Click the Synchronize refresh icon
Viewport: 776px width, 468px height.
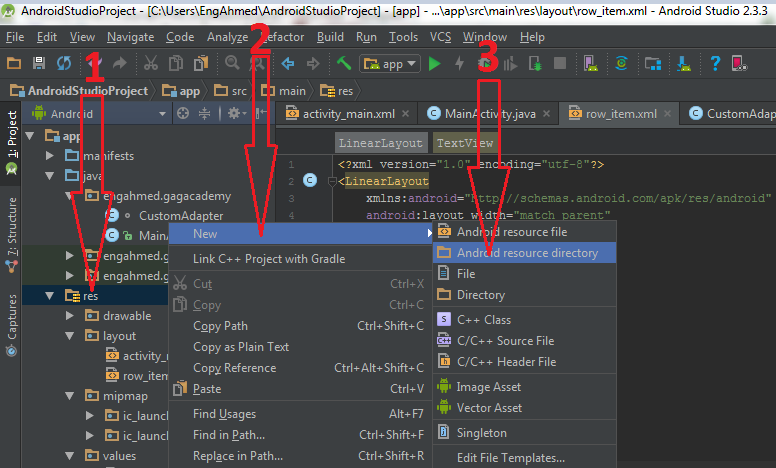(64, 63)
